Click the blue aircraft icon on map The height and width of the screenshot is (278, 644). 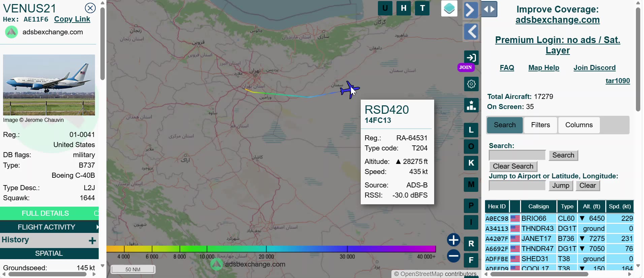pyautogui.click(x=350, y=90)
